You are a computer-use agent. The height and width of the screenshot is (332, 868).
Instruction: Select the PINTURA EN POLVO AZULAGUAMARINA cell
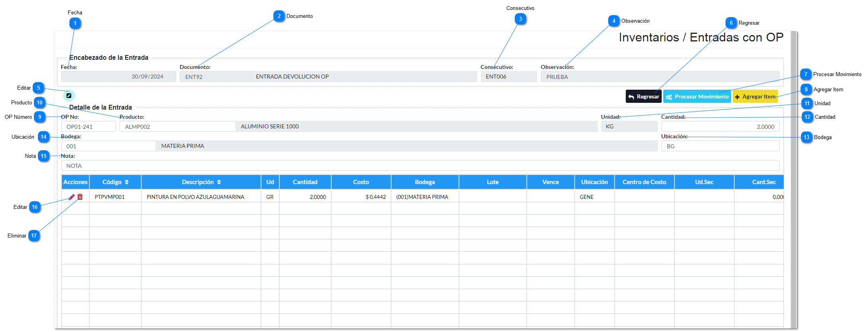pos(201,197)
